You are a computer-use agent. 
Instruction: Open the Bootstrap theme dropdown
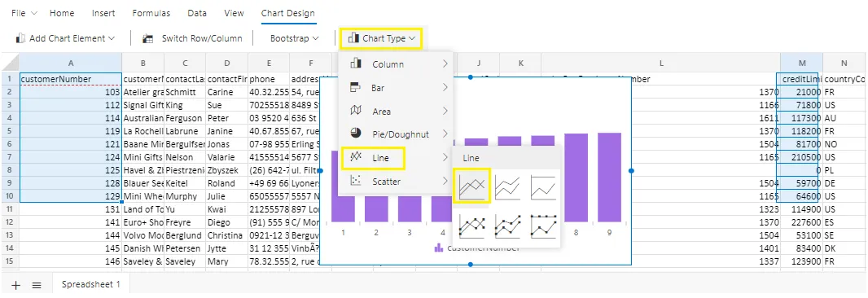[295, 38]
